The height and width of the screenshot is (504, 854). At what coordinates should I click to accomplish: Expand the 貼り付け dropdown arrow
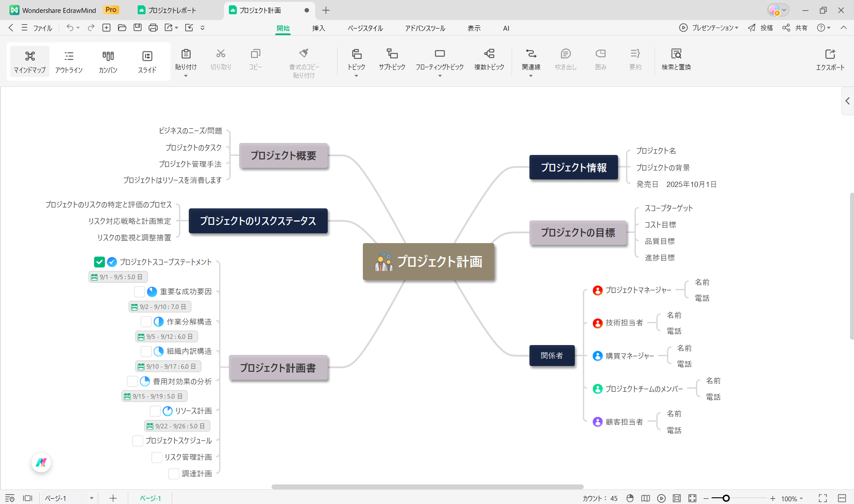coord(186,76)
